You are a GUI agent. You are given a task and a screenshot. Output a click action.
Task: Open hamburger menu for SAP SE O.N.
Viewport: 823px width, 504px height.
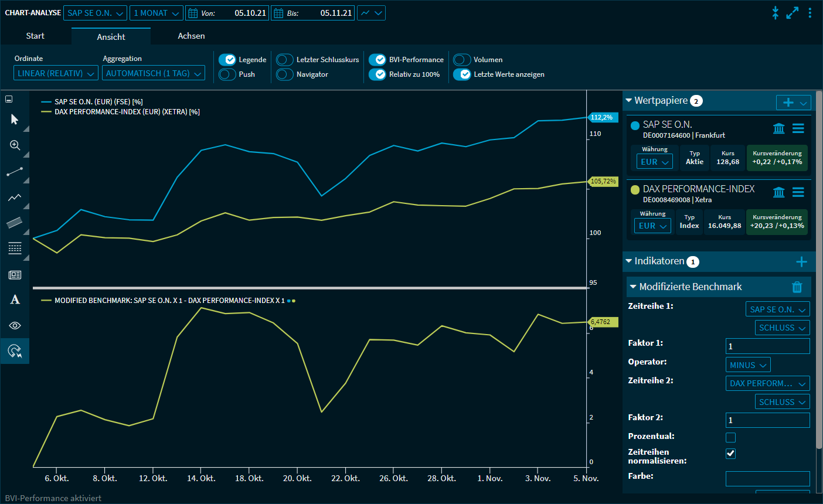coord(798,128)
